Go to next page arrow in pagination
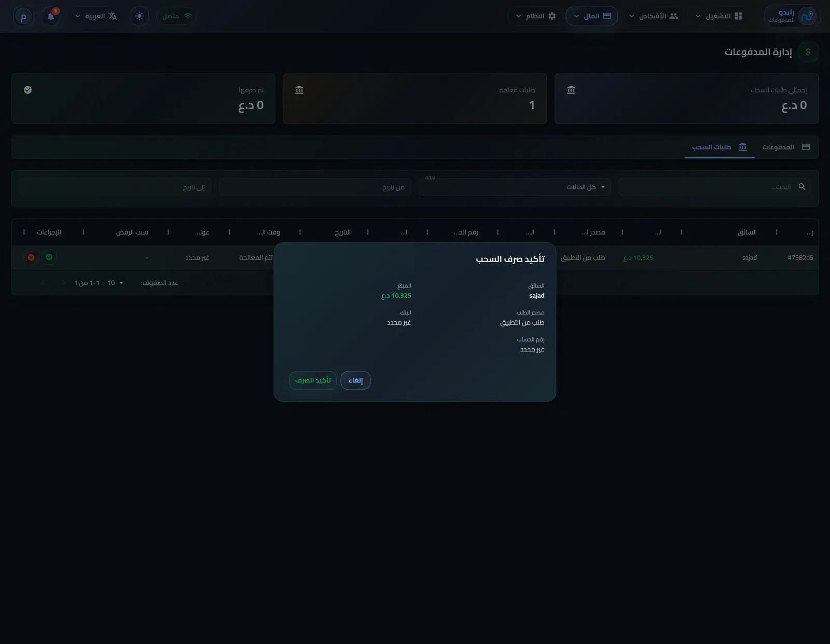This screenshot has width=830, height=644. (43, 283)
